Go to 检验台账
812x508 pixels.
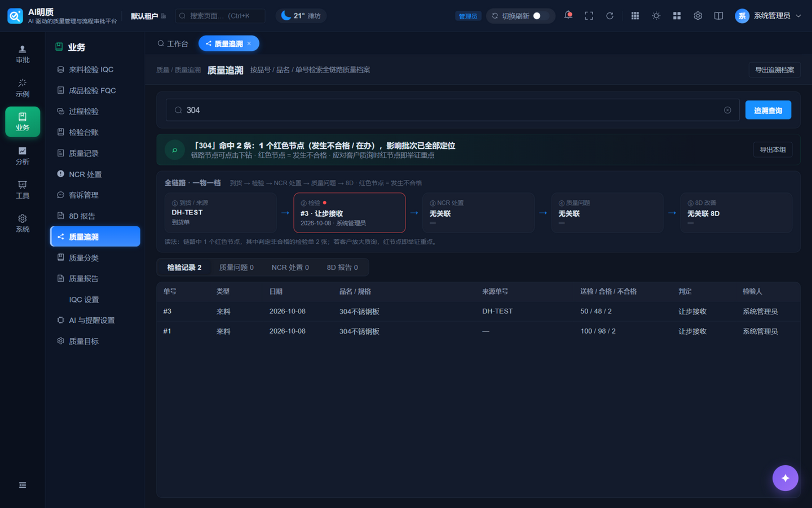point(95,132)
